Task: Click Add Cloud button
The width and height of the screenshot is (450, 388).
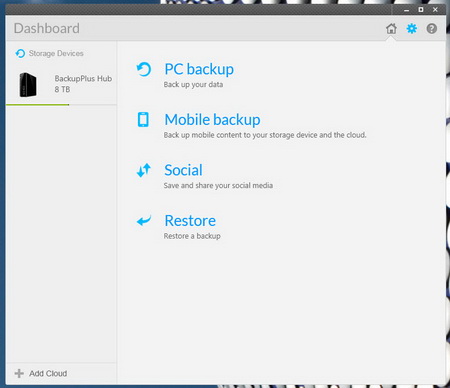Action: coord(41,373)
